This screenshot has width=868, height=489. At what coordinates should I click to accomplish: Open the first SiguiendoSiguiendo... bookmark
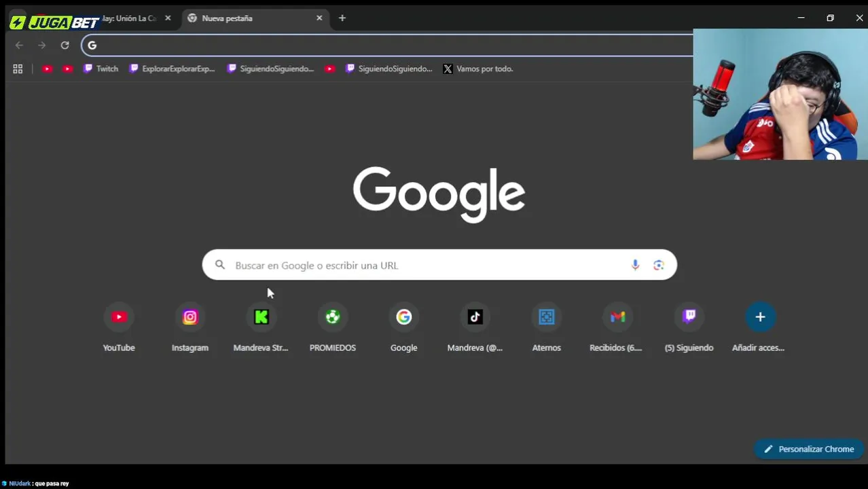point(270,69)
